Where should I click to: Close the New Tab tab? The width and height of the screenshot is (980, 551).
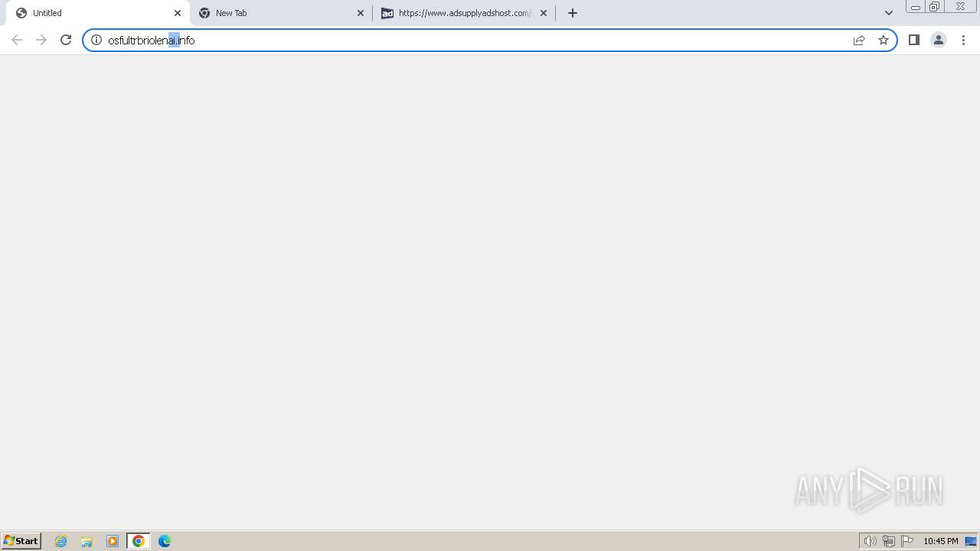pos(361,13)
